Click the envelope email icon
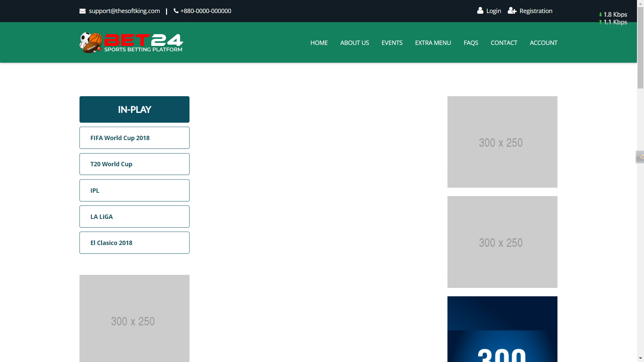644x362 pixels. coord(83,11)
